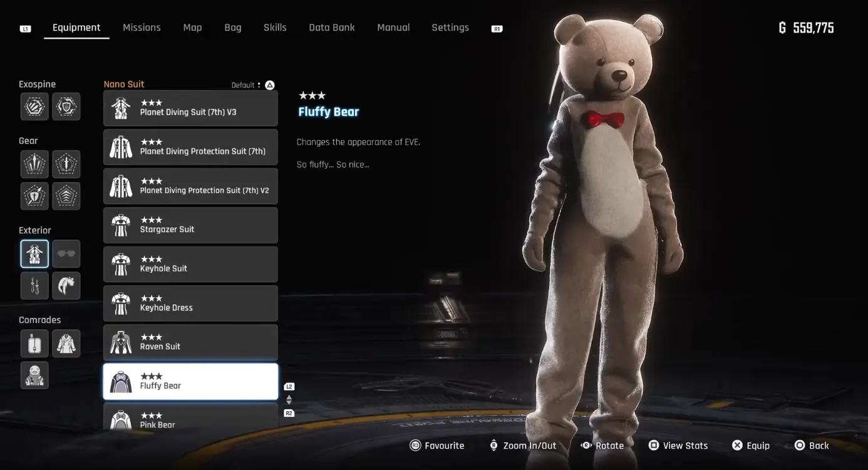Screen dimensions: 868x470
Task: Open the Manual tab
Action: [393, 28]
